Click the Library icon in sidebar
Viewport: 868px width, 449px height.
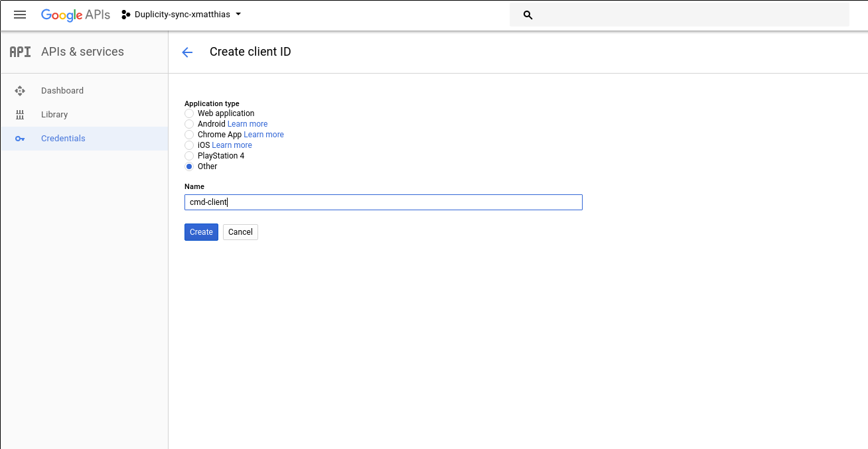(x=20, y=115)
